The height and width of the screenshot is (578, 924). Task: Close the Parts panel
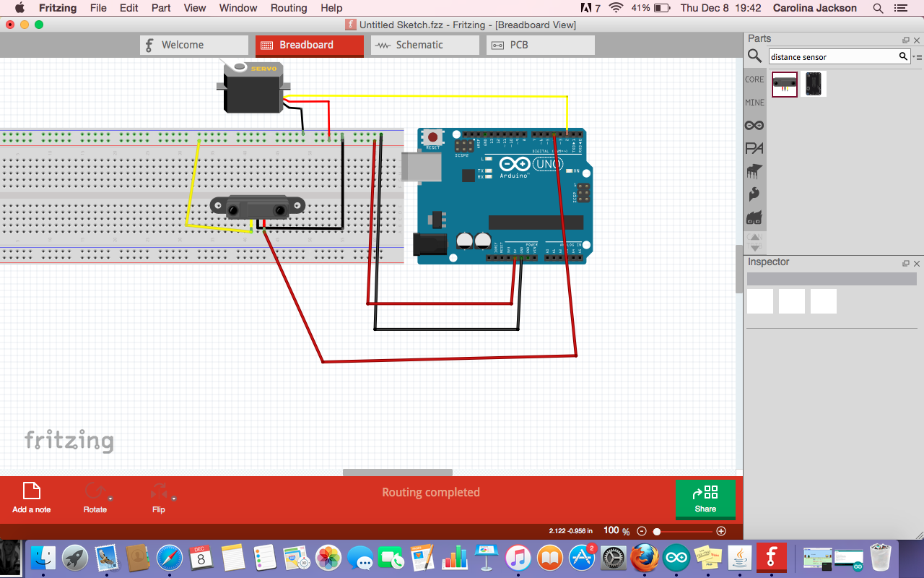917,40
